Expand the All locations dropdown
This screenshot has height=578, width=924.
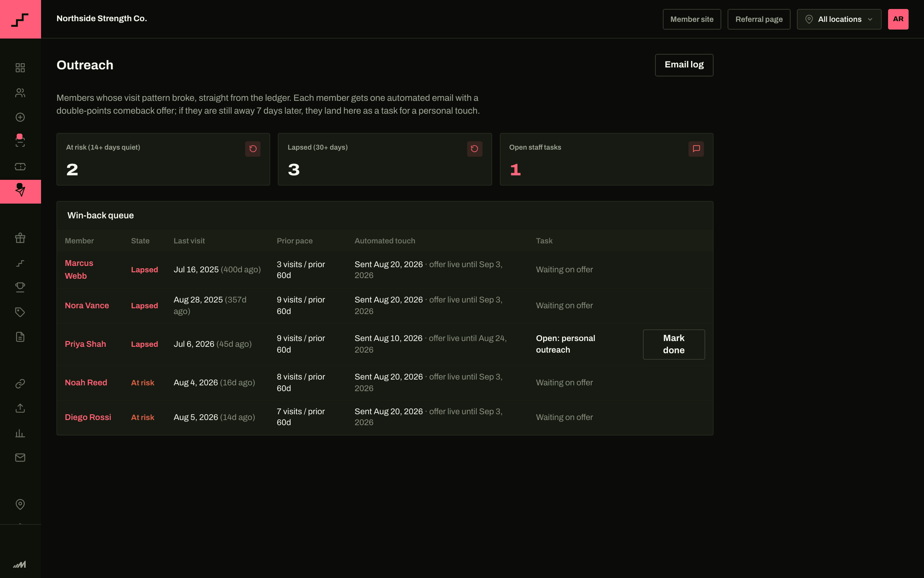[839, 19]
